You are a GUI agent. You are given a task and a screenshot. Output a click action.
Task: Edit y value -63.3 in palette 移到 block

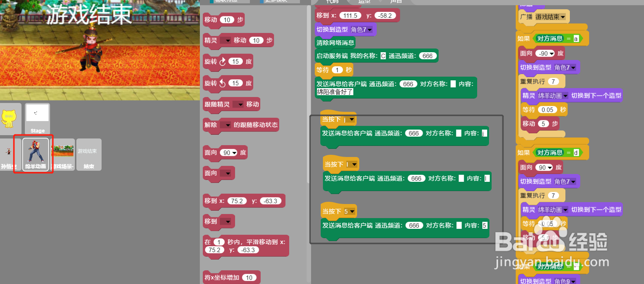tap(271, 201)
